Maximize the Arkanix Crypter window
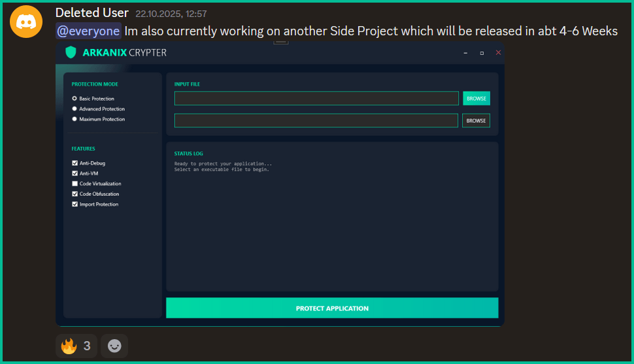Viewport: 634px width, 364px height. click(482, 52)
